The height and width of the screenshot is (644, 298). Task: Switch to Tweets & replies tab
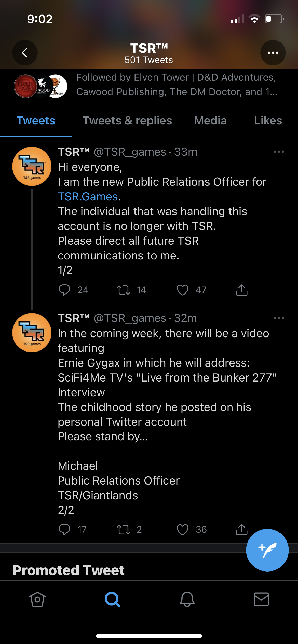[x=127, y=121]
